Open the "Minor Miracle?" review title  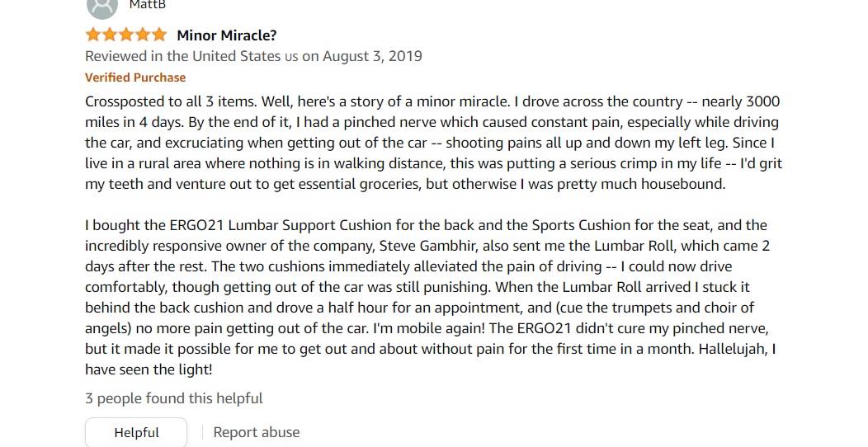(x=226, y=35)
